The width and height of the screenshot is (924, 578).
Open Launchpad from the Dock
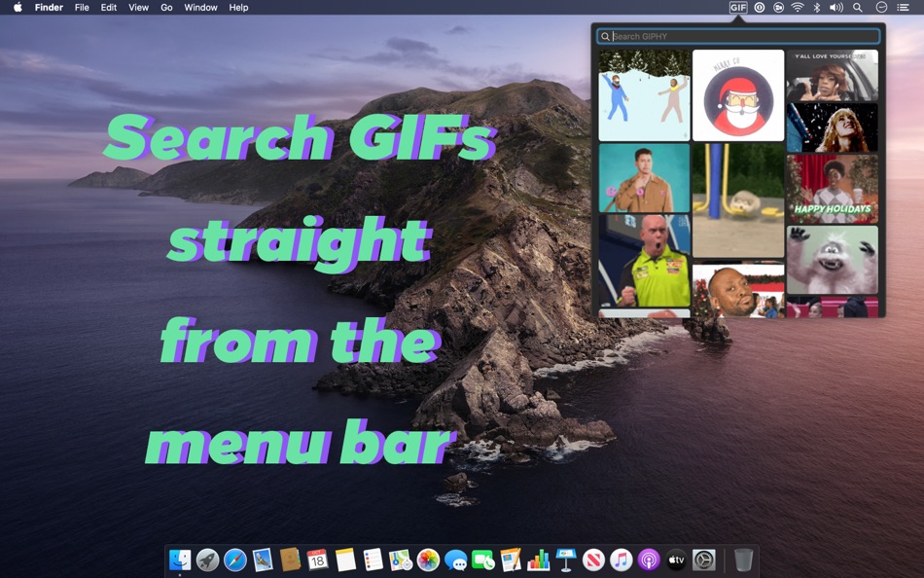coord(207,560)
